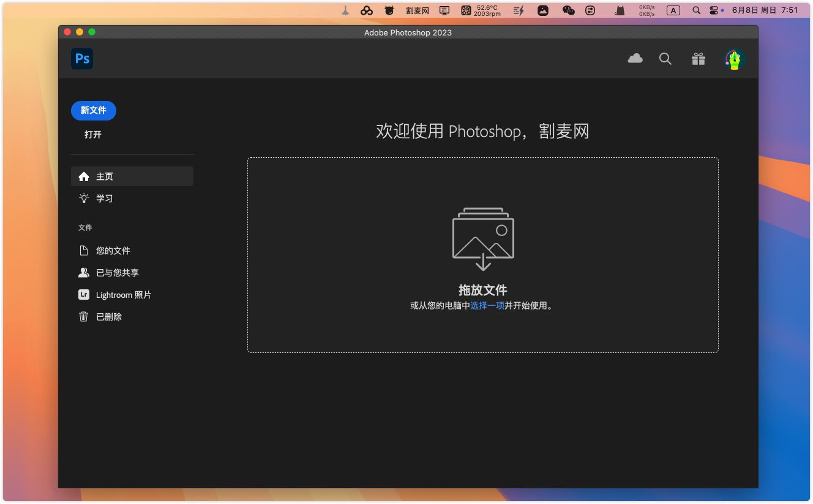Viewport: 813px width, 504px height.
Task: Open 已与您共享 files list
Action: (x=117, y=273)
